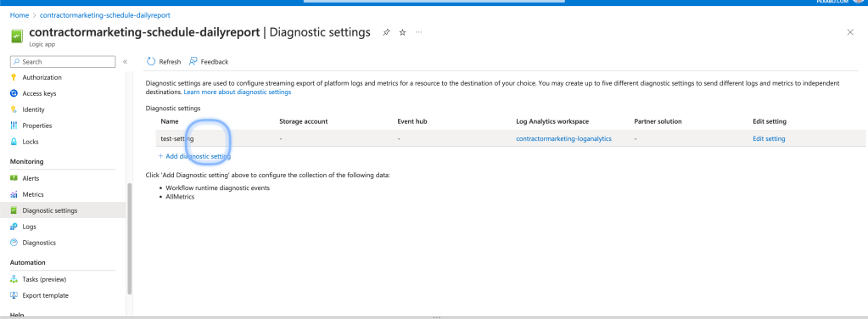Click the Identity icon

point(14,109)
